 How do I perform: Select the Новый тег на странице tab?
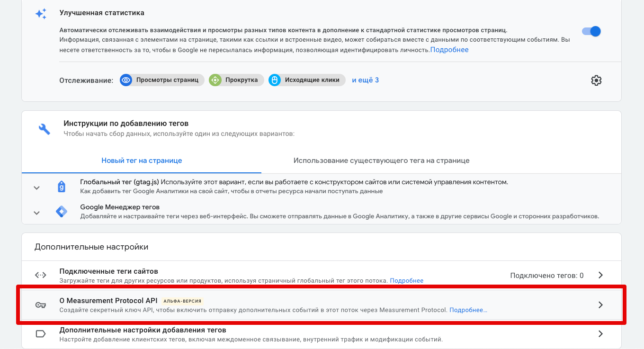click(141, 161)
